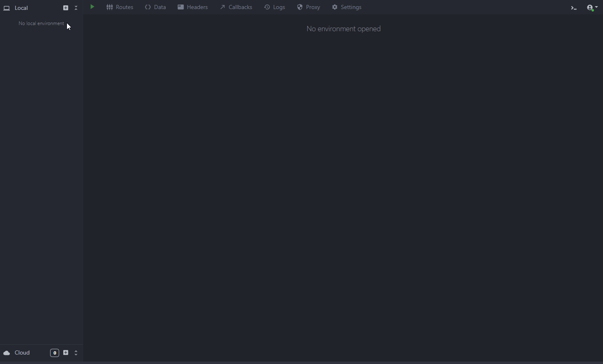Open the user account dropdown menu
Image resolution: width=603 pixels, height=364 pixels.
pos(592,8)
